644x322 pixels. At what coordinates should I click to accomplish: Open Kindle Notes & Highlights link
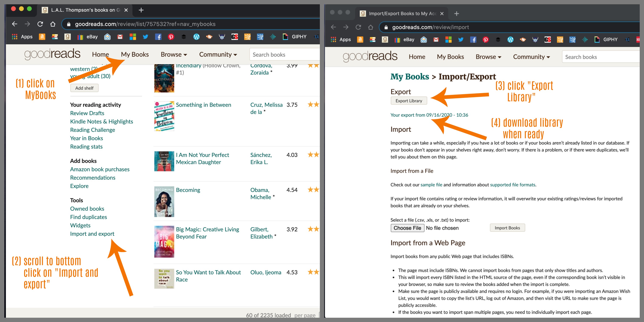[x=102, y=122]
